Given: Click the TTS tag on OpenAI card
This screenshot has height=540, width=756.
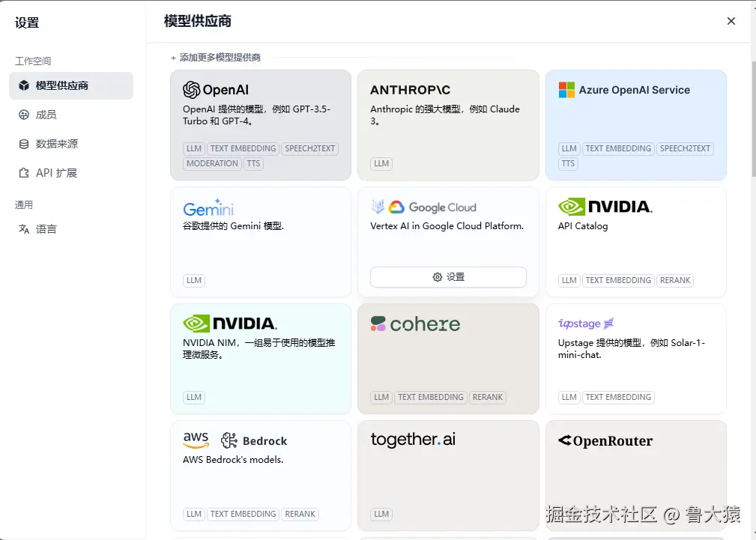Looking at the screenshot, I should click(x=253, y=163).
